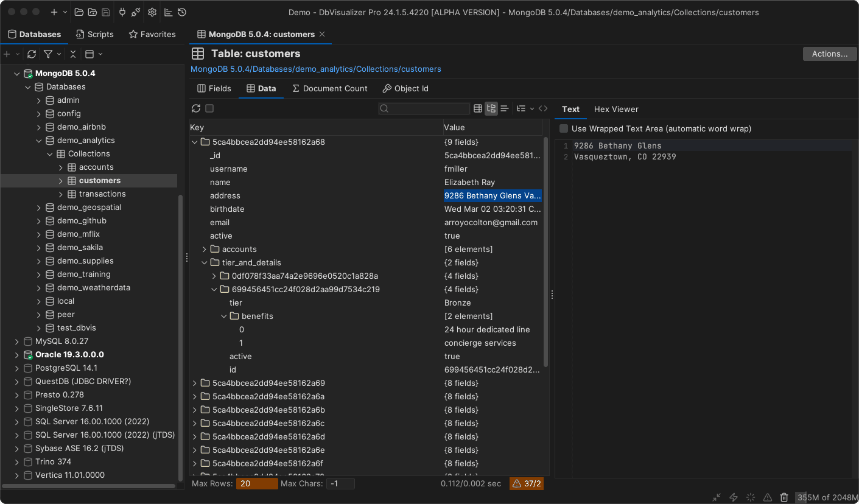This screenshot has width=859, height=504.
Task: Expand the accounts array row
Action: (205, 249)
